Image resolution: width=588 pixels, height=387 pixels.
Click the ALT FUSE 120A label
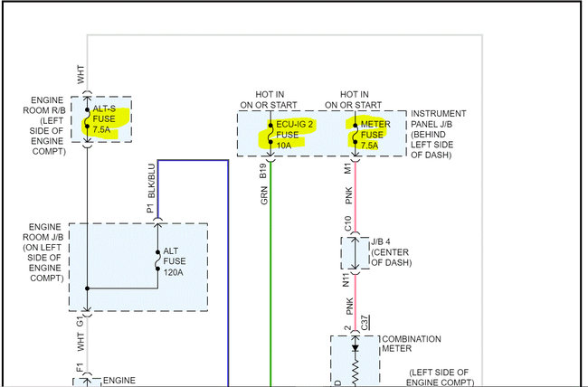pyautogui.click(x=175, y=261)
